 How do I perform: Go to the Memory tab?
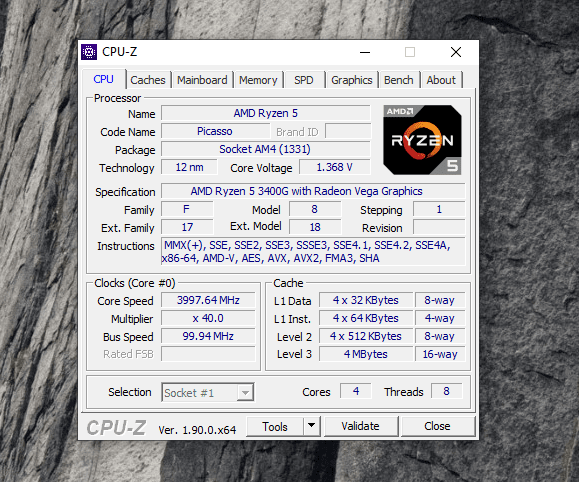click(x=258, y=80)
